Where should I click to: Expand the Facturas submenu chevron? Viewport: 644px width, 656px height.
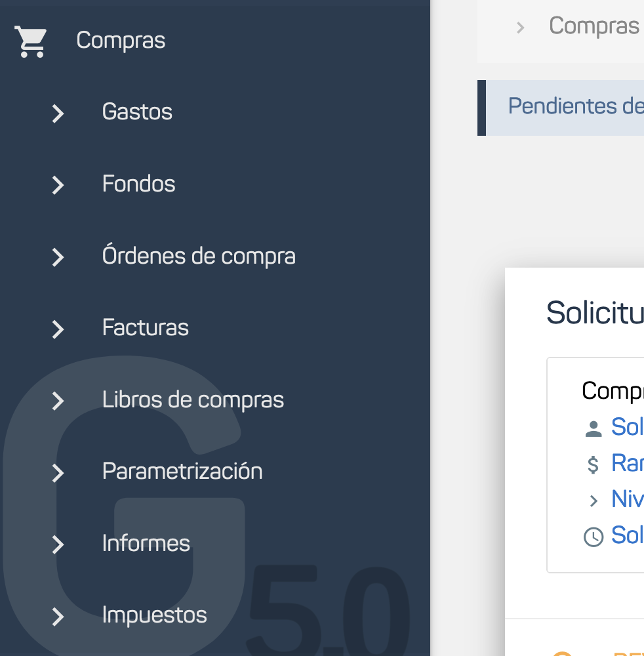point(58,329)
